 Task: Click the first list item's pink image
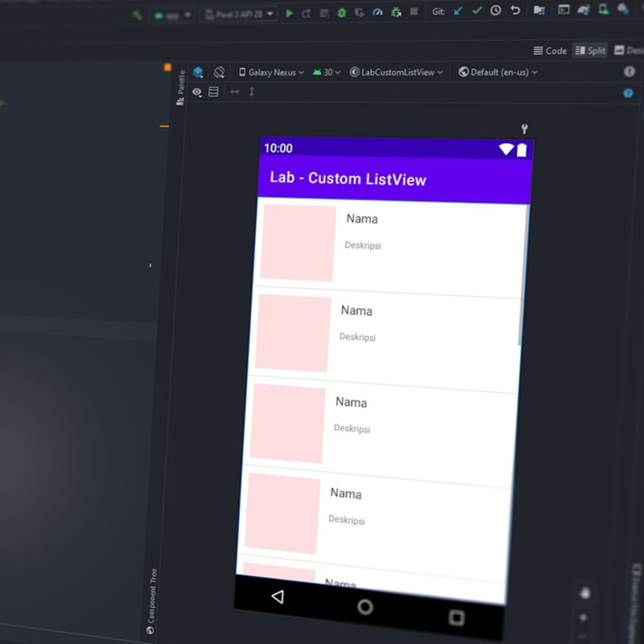(298, 243)
